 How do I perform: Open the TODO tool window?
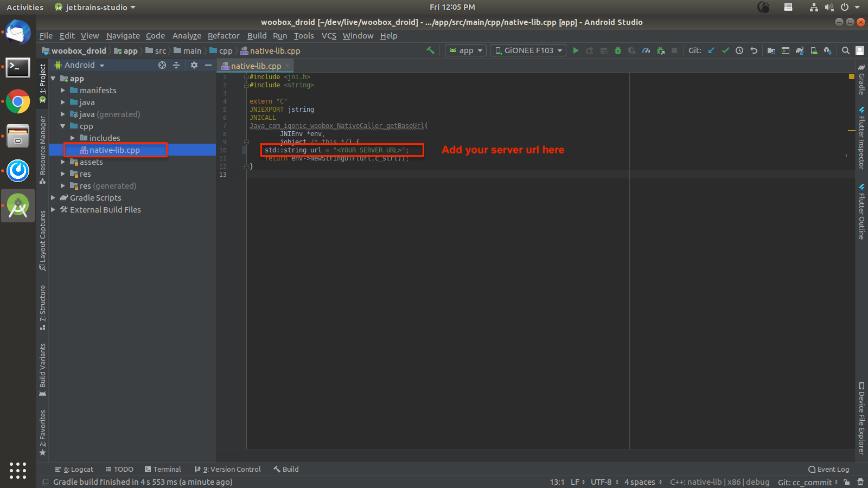pyautogui.click(x=119, y=470)
